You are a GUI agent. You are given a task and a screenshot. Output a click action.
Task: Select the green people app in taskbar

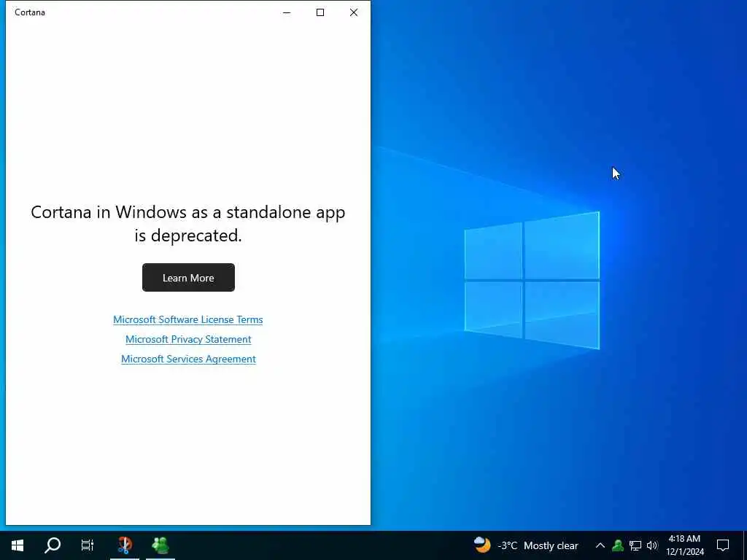point(160,545)
